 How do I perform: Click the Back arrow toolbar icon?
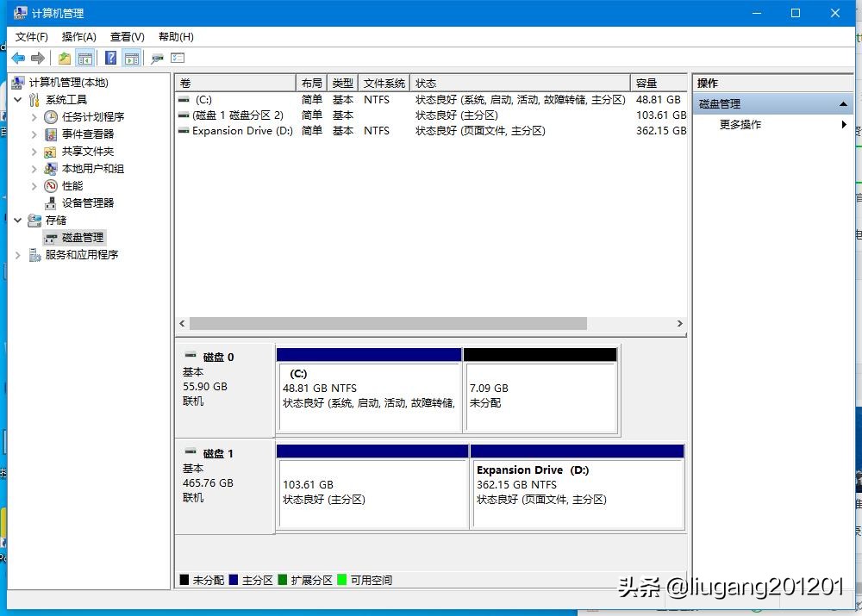click(17, 58)
